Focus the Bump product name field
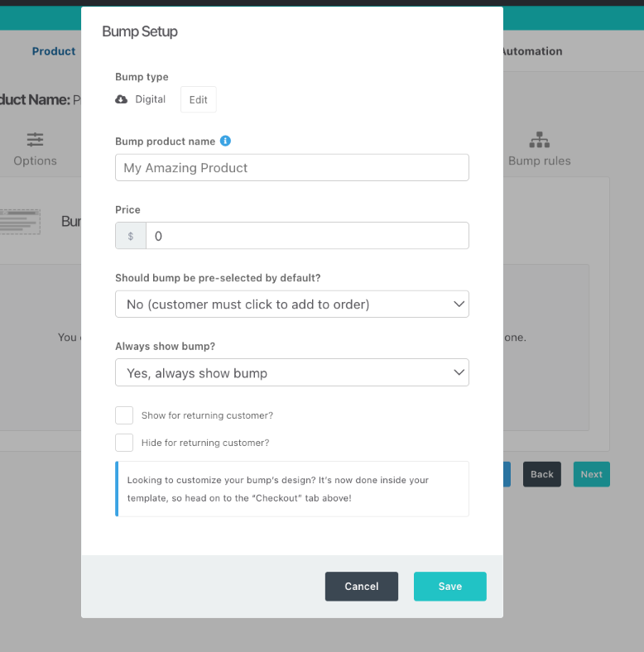The image size is (644, 652). tap(291, 168)
